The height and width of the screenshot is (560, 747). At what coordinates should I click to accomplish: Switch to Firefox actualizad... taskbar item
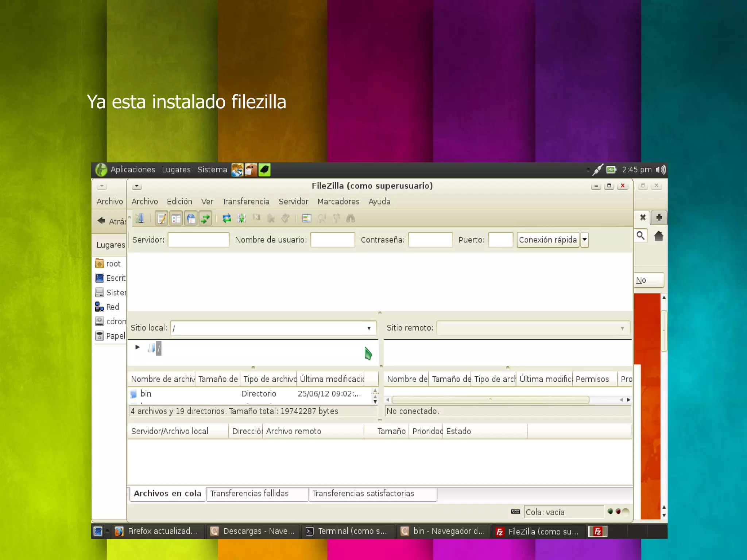click(157, 531)
